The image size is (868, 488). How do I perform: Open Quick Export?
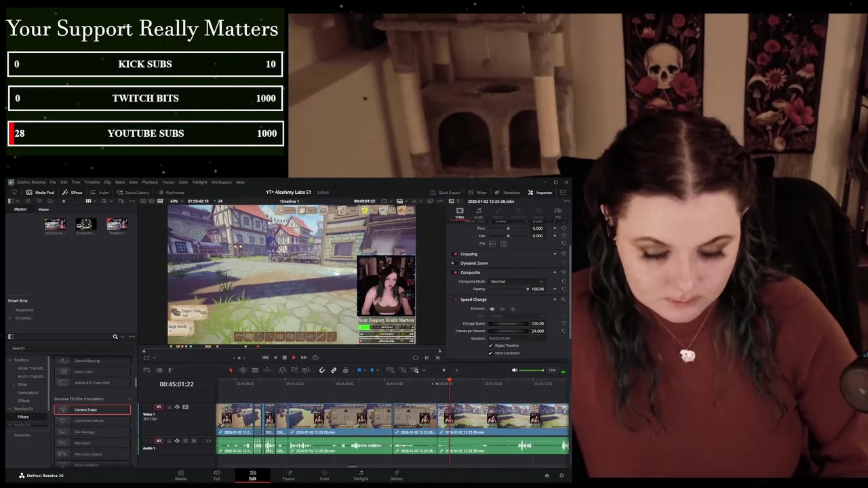click(445, 192)
